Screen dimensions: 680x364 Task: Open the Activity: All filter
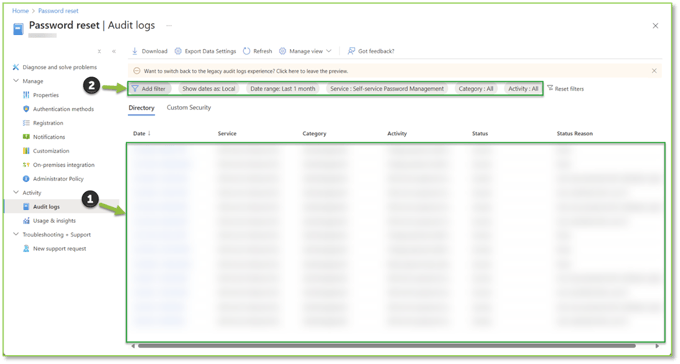523,89
